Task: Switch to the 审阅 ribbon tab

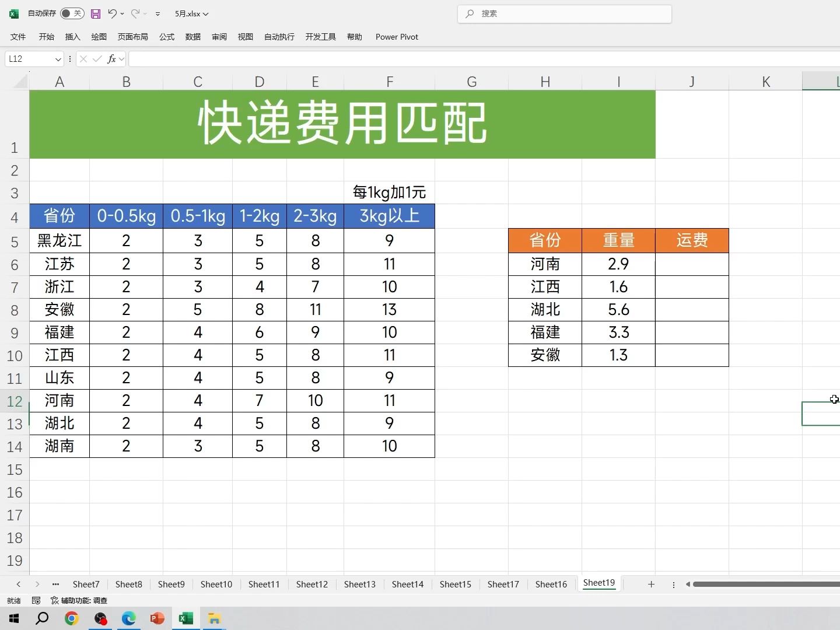Action: [219, 37]
